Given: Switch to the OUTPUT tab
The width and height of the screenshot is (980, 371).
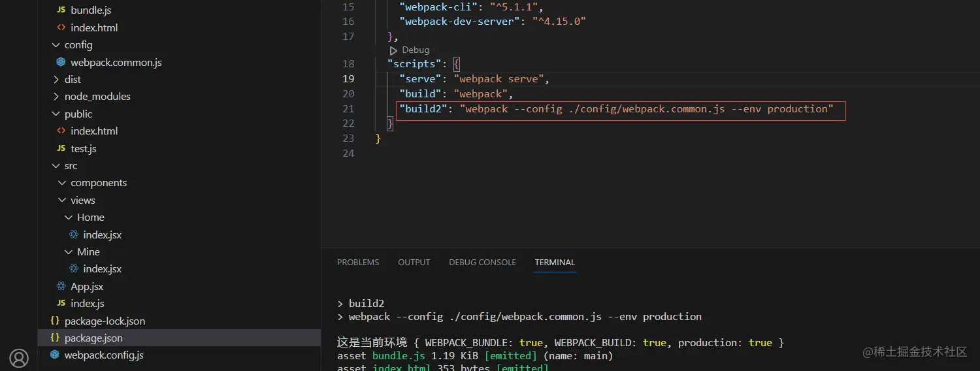Looking at the screenshot, I should (414, 263).
